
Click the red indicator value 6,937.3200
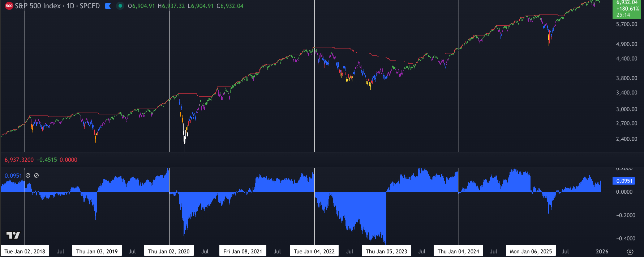(x=19, y=160)
